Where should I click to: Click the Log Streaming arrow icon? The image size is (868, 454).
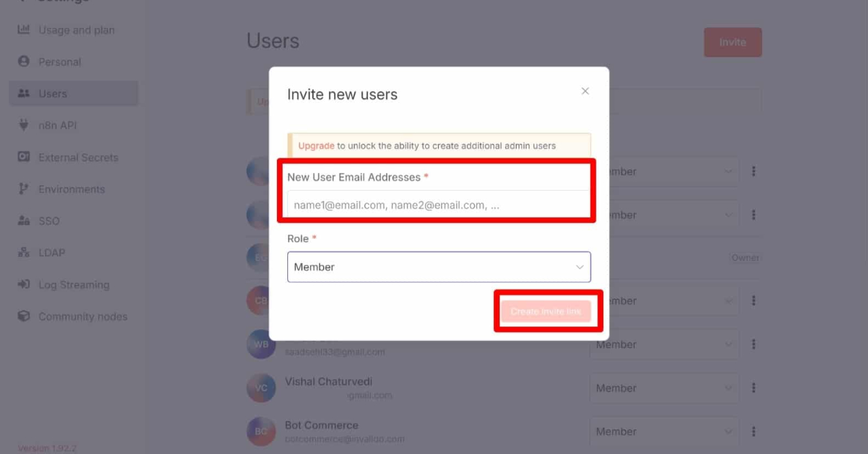coord(23,284)
